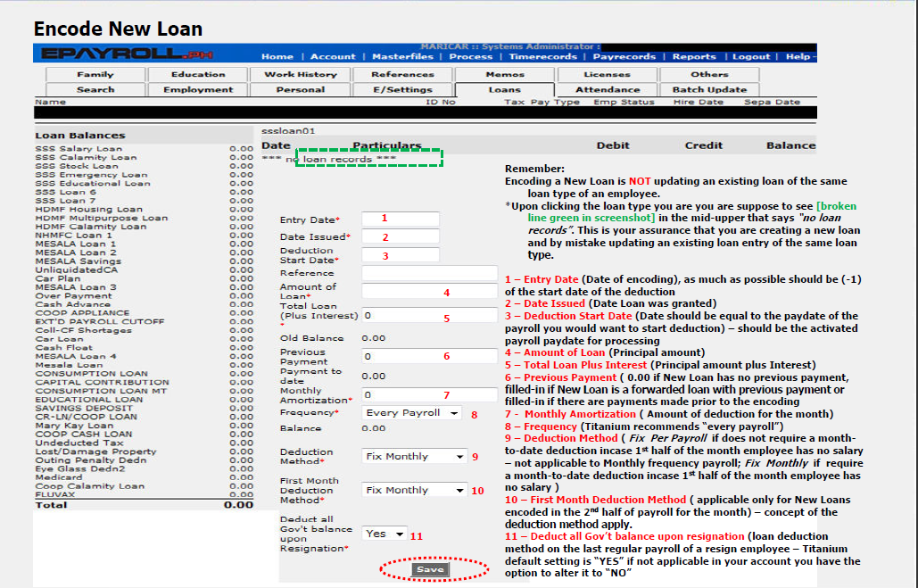Image resolution: width=918 pixels, height=588 pixels.
Task: Open the First Month Deduction Method dropdown
Action: 415,490
